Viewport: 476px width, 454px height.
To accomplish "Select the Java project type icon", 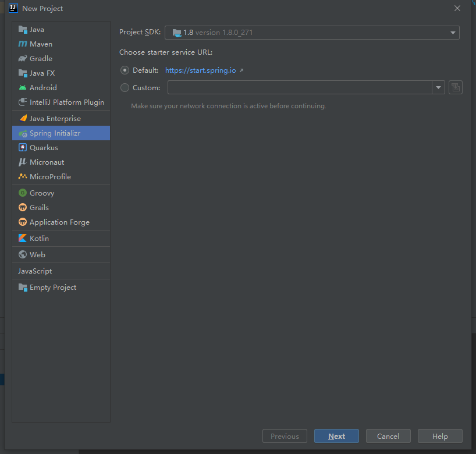I will [x=23, y=30].
